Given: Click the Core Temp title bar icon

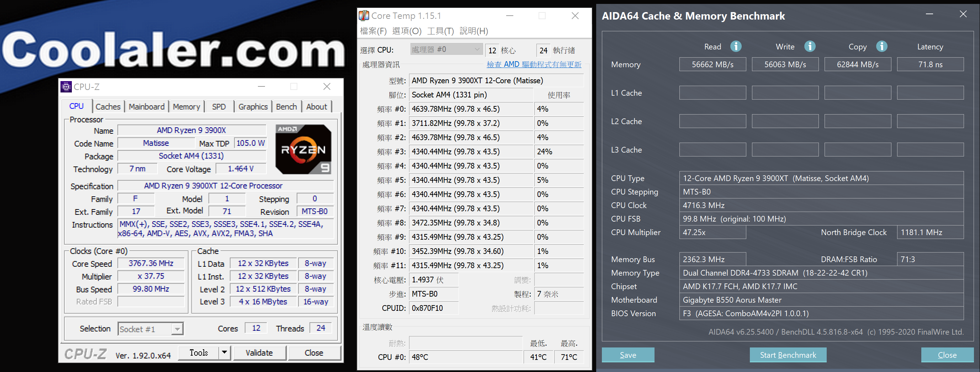Looking at the screenshot, I should [x=364, y=16].
